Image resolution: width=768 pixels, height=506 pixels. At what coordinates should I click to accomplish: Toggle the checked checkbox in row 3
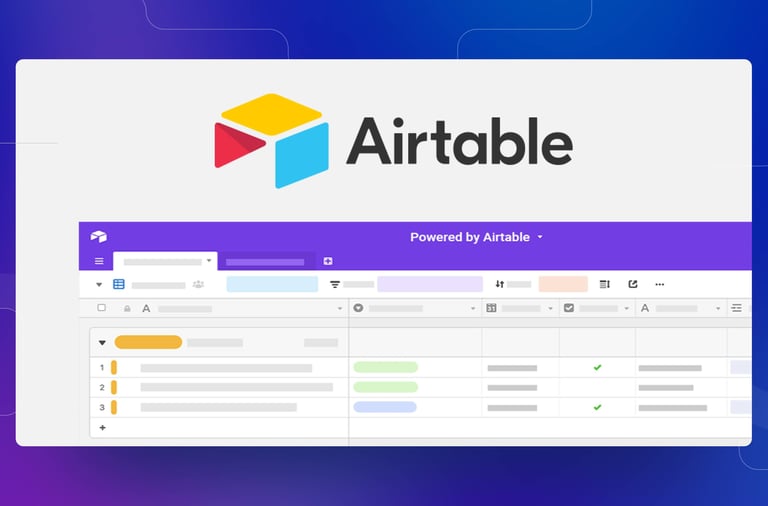click(597, 407)
